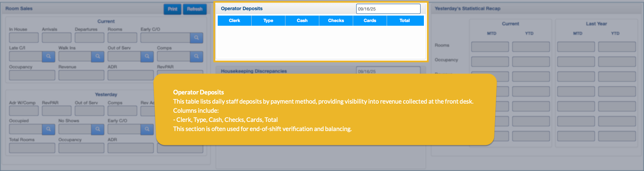The image size is (644, 171).
Task: Click the Comps search icon in Current
Action: click(196, 56)
